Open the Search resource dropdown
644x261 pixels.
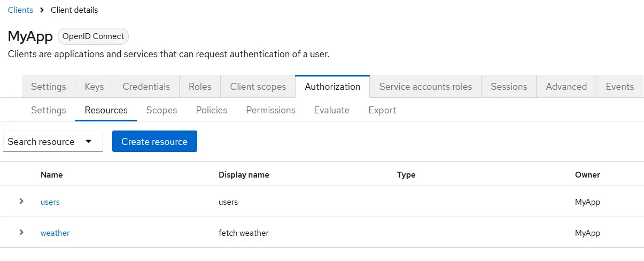[x=52, y=142]
